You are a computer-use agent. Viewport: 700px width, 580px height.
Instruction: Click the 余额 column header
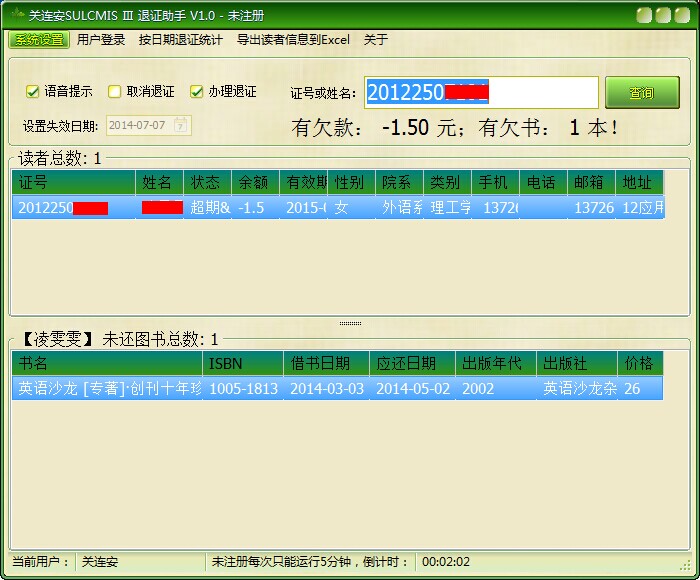(x=254, y=182)
